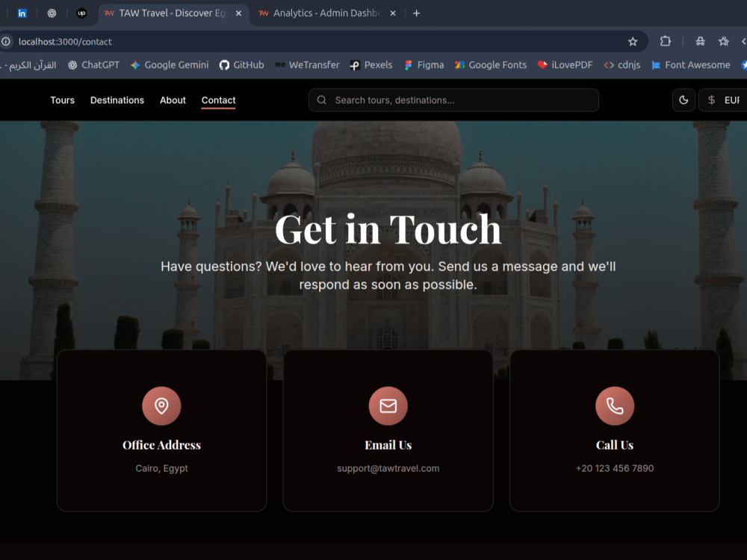Close the Analytics Admin Dashboard tab

(393, 13)
